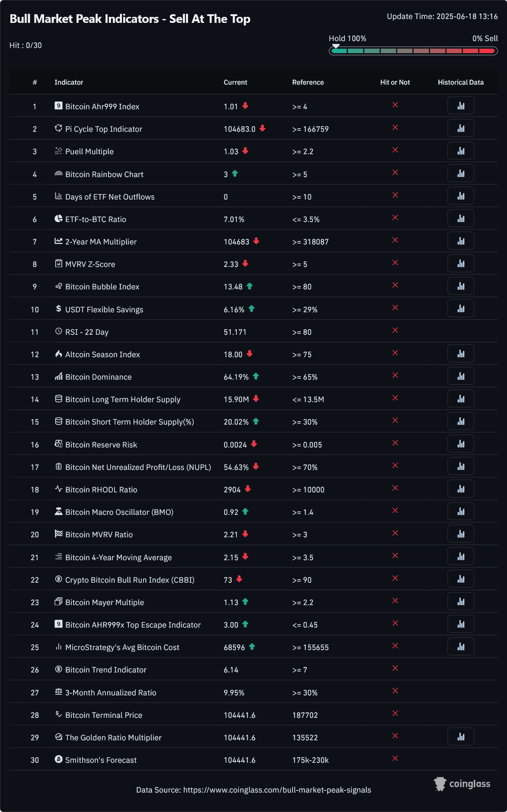
Task: Open historical chart for Bitcoin NUPL row
Action: pyautogui.click(x=461, y=466)
